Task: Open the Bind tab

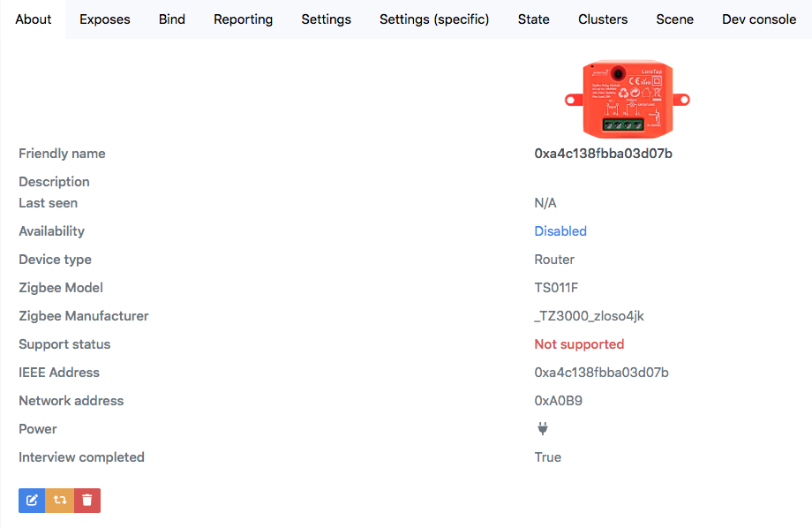Action: 171,19
